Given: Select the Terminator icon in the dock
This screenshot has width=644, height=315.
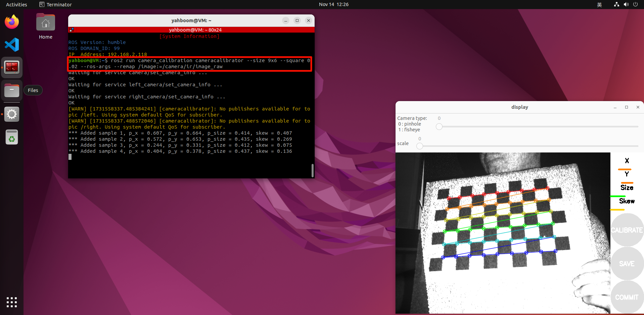Looking at the screenshot, I should pyautogui.click(x=12, y=67).
